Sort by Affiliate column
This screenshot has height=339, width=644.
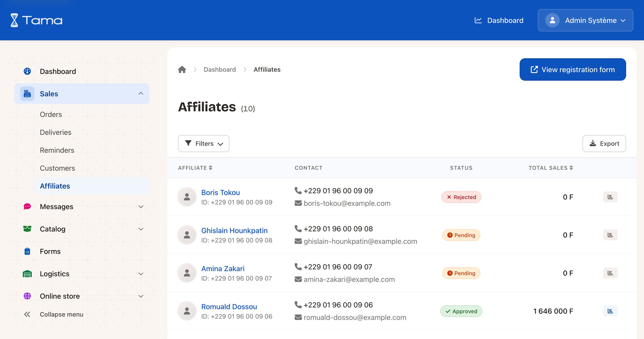pos(195,168)
